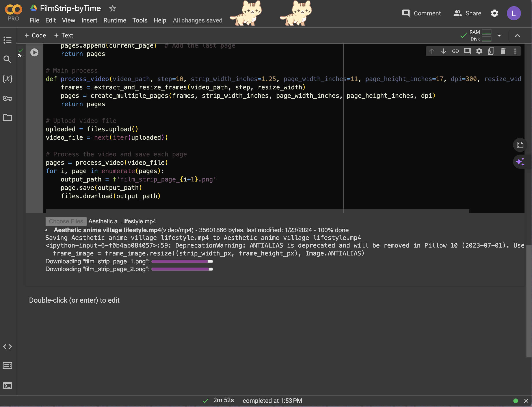Open the terminal panel
Image resolution: width=532 pixels, height=407 pixels.
[x=7, y=385]
